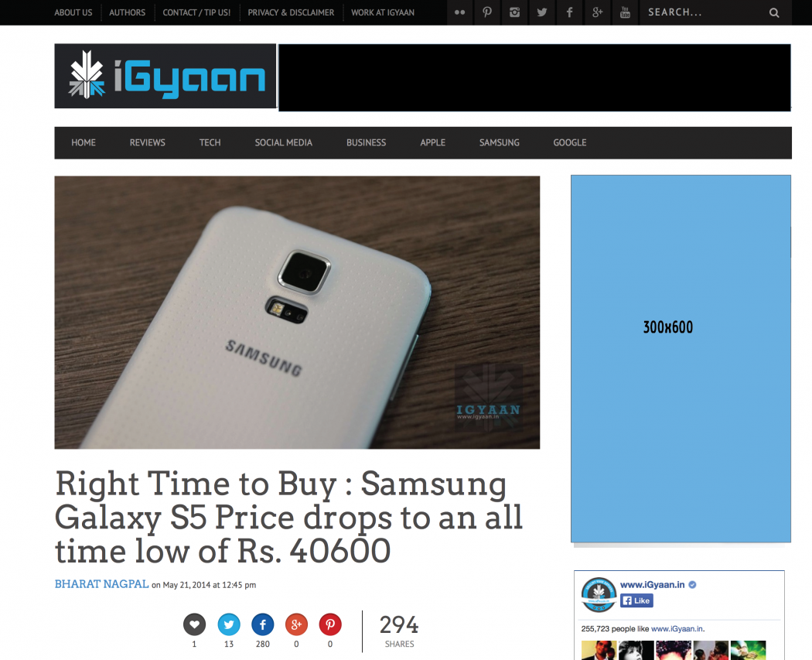812x660 pixels.
Task: Open the Pinterest icon in top bar
Action: (486, 12)
